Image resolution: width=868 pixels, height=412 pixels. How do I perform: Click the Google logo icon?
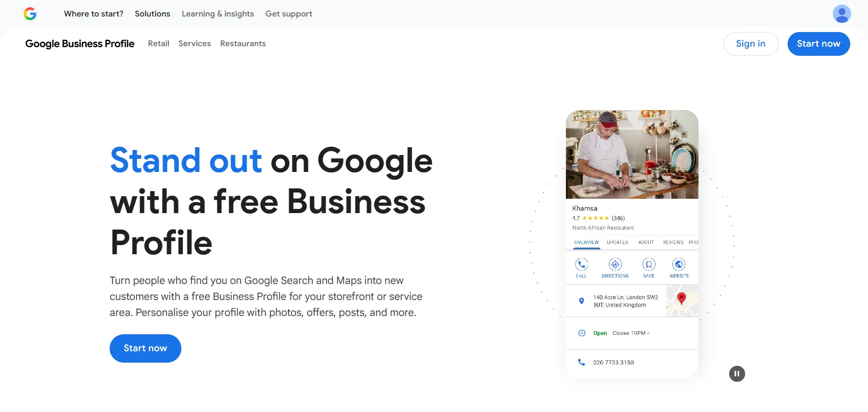[30, 14]
